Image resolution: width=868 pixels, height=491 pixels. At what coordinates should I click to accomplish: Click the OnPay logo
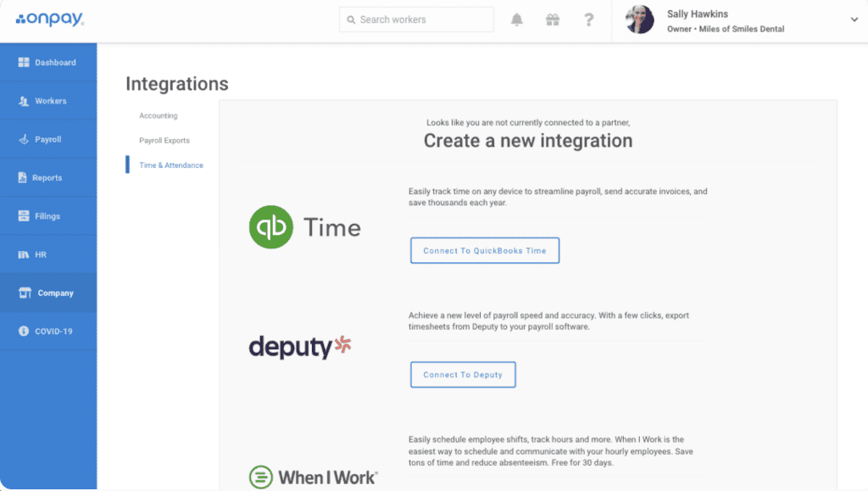[50, 19]
